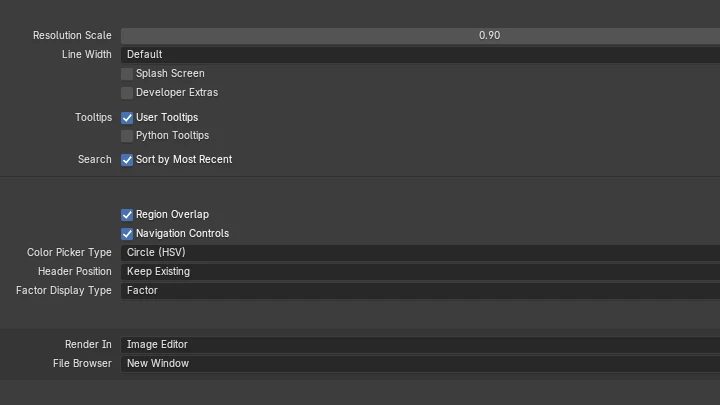Click the Developer Extras label text
The image size is (720, 405).
(177, 92)
